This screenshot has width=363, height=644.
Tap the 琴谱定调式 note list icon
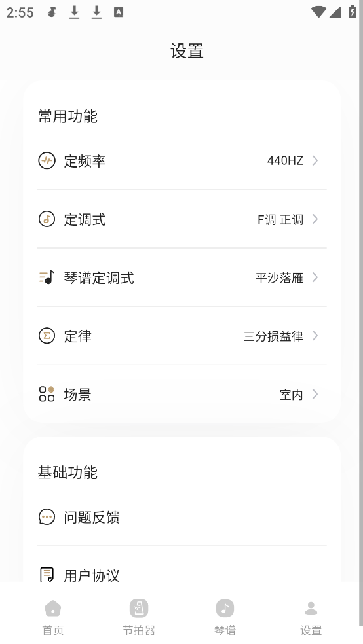[47, 277]
